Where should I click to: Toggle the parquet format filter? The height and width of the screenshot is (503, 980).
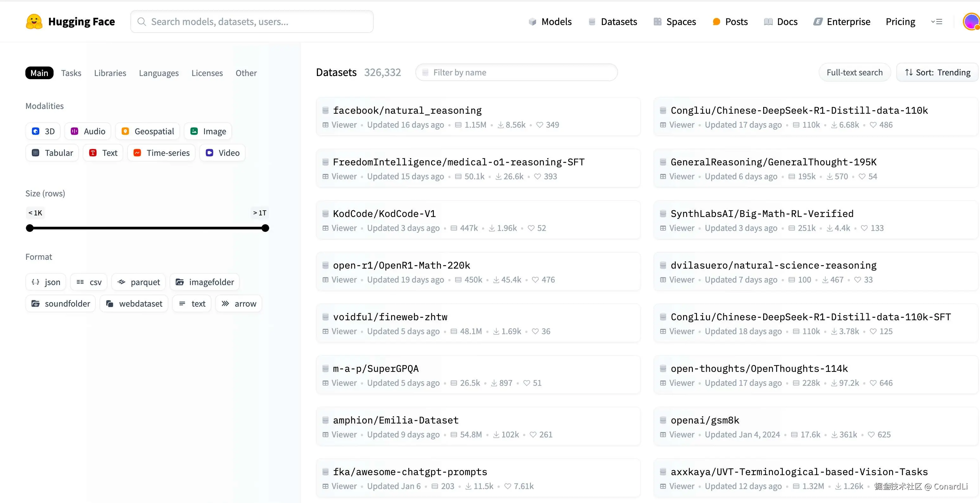tap(139, 282)
